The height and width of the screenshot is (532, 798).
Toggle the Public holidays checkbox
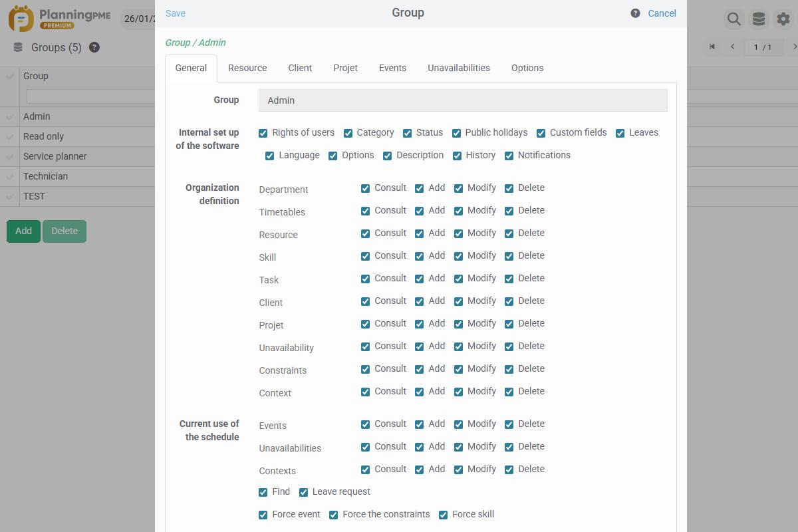click(x=456, y=133)
